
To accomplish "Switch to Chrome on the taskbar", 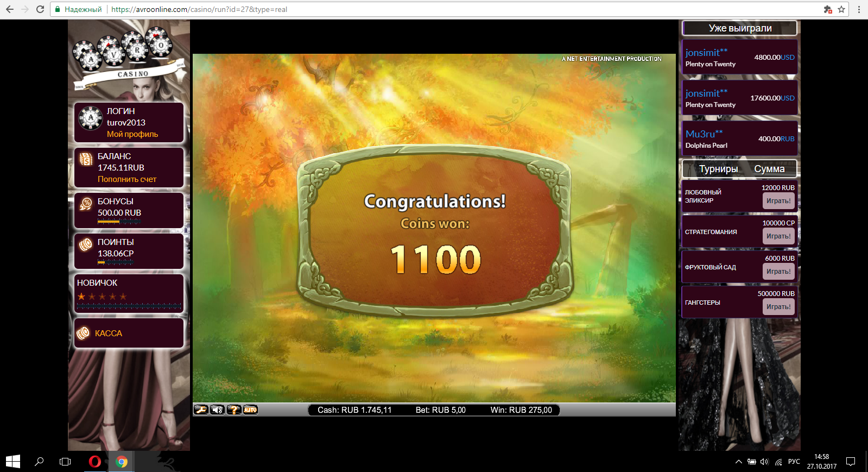I will pos(122,462).
